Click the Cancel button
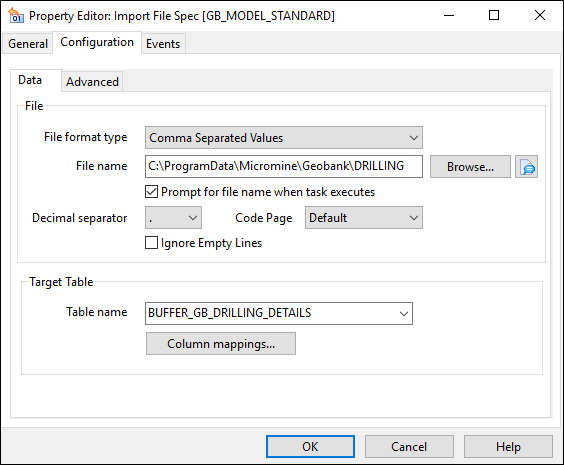The width and height of the screenshot is (564, 465). pos(409,446)
